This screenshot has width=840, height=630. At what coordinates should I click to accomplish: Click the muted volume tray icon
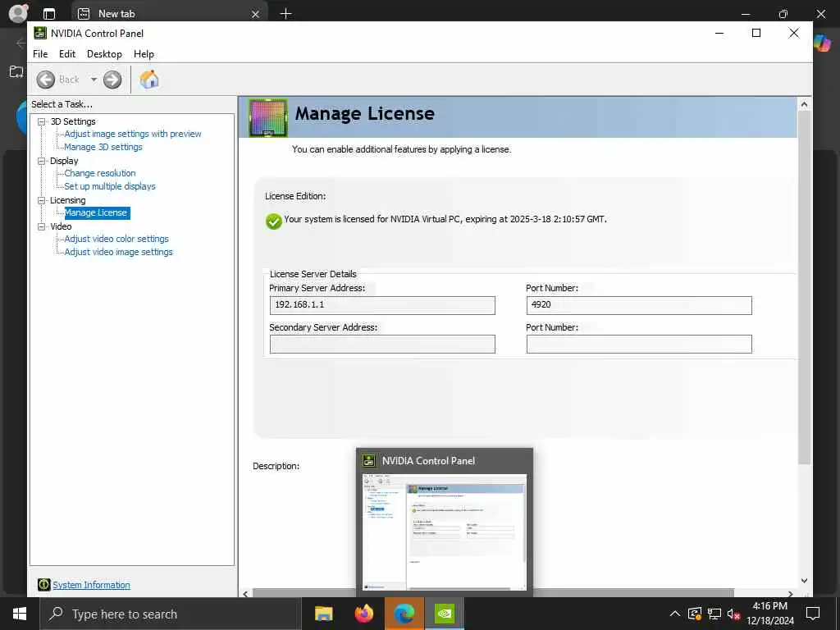[x=733, y=614]
